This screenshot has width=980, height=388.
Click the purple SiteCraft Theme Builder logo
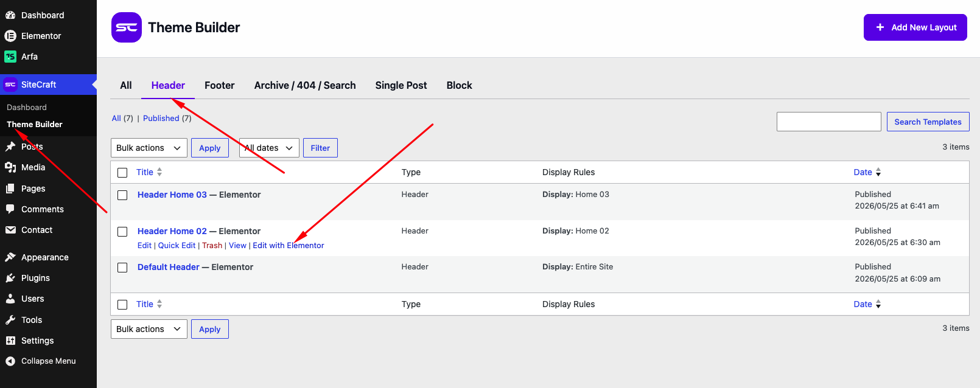tap(127, 27)
